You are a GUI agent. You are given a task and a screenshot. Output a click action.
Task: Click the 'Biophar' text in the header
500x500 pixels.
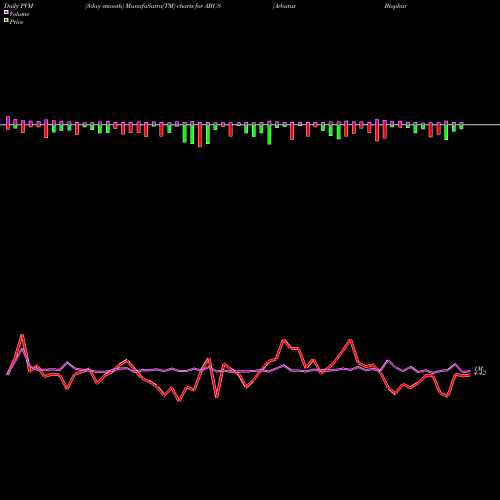pyautogui.click(x=395, y=6)
